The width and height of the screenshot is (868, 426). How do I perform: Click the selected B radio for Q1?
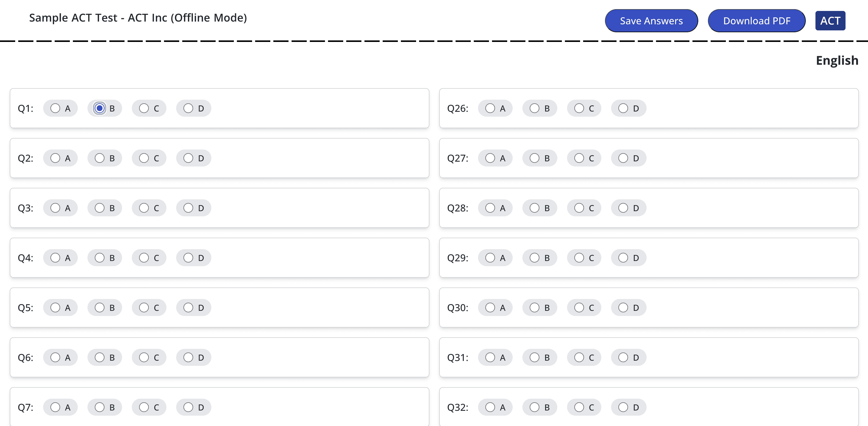pos(99,108)
